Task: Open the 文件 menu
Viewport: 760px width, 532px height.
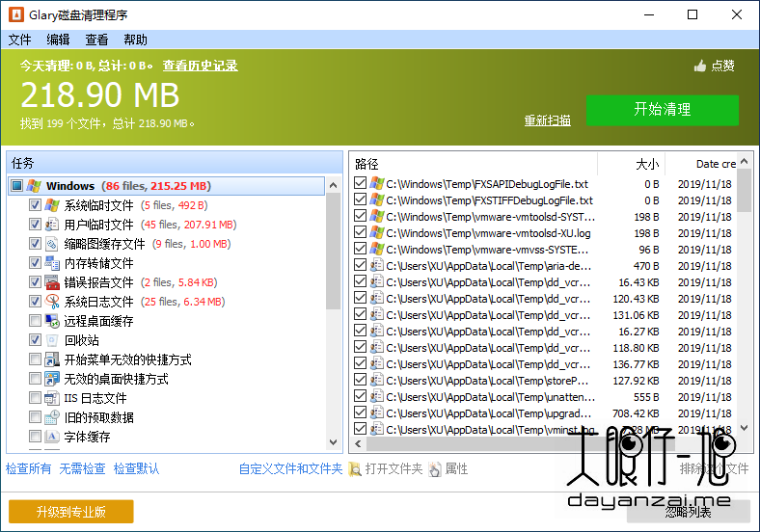Action: (x=20, y=40)
